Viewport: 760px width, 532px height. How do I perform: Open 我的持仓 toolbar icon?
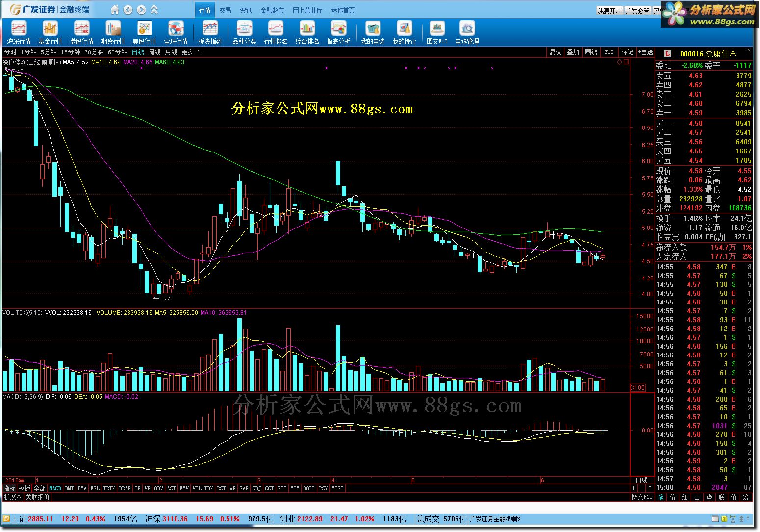(x=404, y=33)
